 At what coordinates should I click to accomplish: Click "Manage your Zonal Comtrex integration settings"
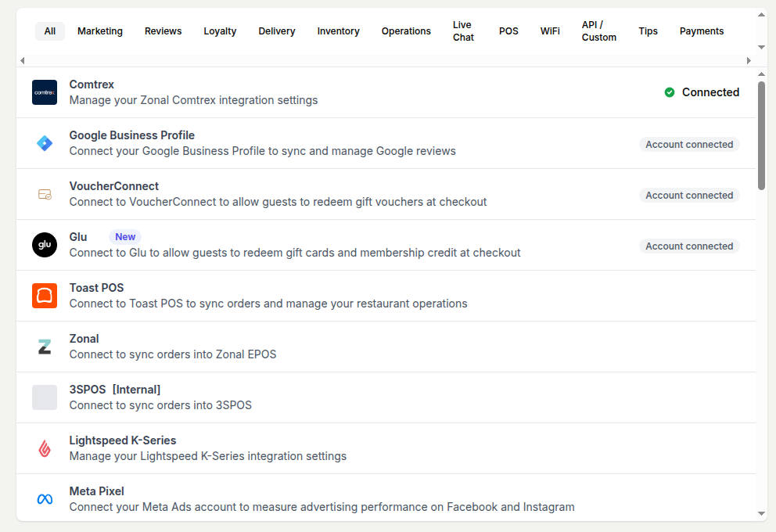point(193,100)
